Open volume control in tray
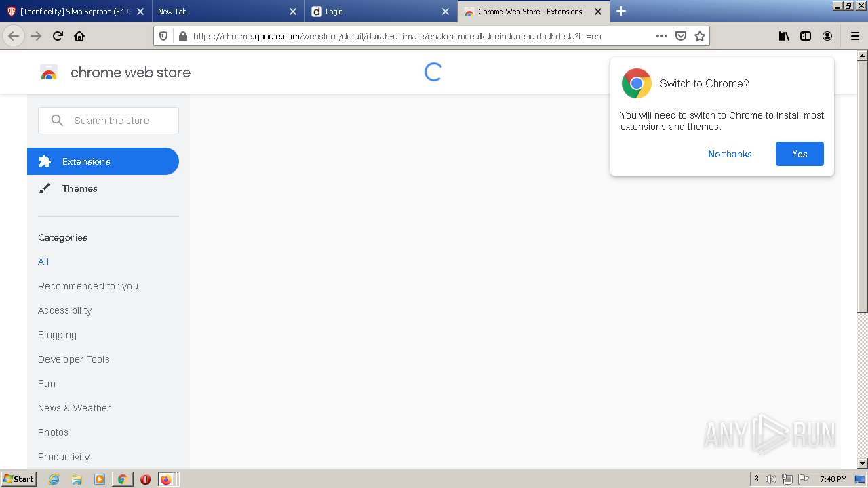 771,479
